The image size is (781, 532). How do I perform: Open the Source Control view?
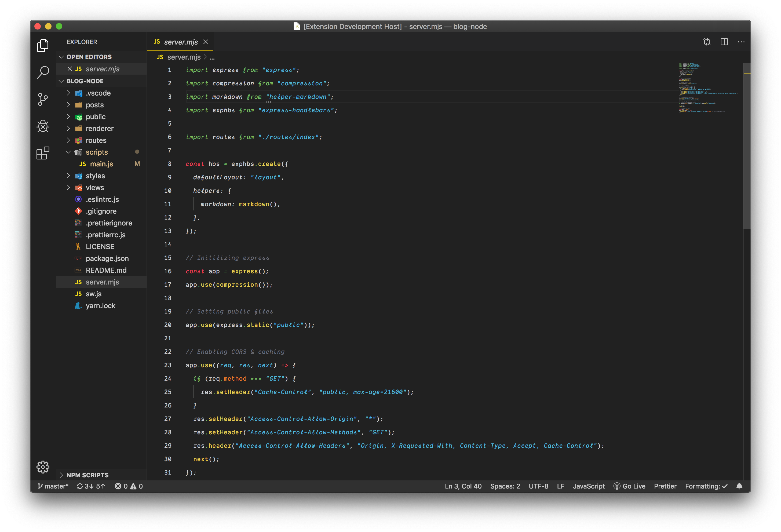click(x=43, y=99)
